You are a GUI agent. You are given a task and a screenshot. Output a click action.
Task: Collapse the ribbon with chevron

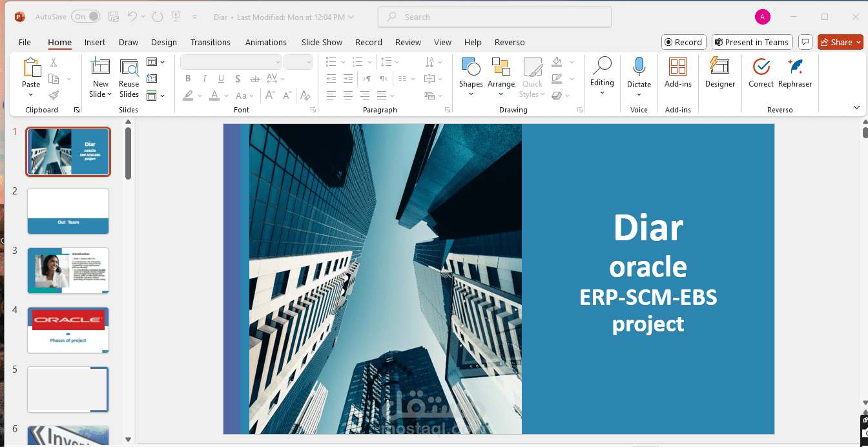tap(857, 107)
